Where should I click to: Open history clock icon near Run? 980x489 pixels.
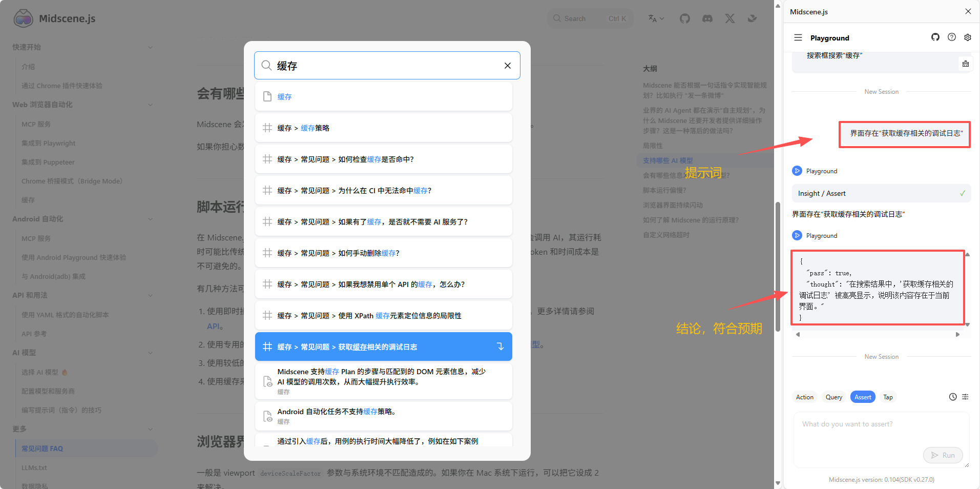click(953, 397)
